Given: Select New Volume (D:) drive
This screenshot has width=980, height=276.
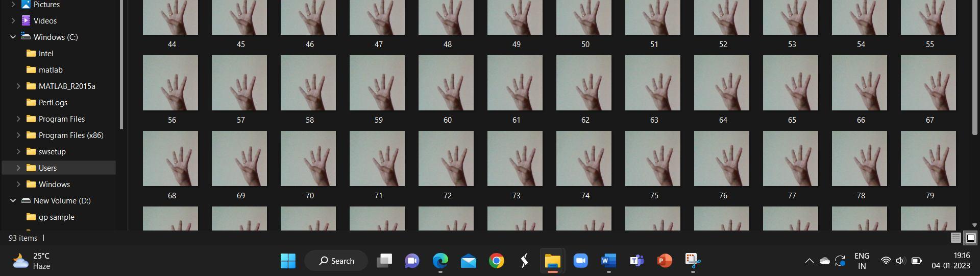Looking at the screenshot, I should pyautogui.click(x=62, y=201).
